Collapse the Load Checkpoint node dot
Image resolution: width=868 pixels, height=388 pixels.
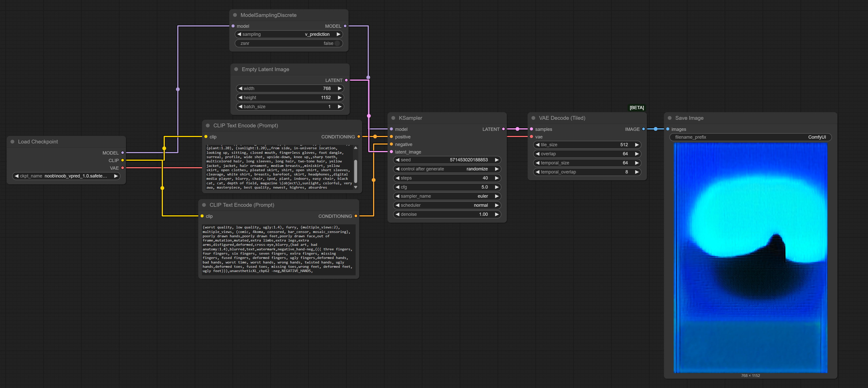pos(12,142)
